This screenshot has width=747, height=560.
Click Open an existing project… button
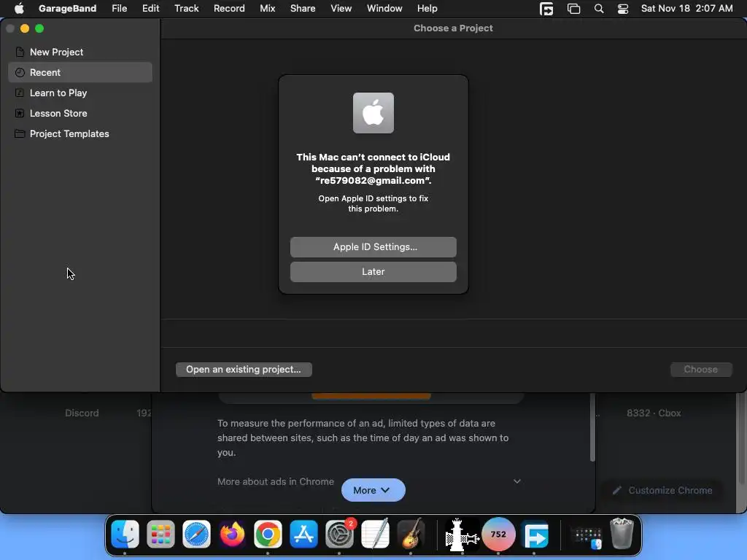[x=244, y=370]
